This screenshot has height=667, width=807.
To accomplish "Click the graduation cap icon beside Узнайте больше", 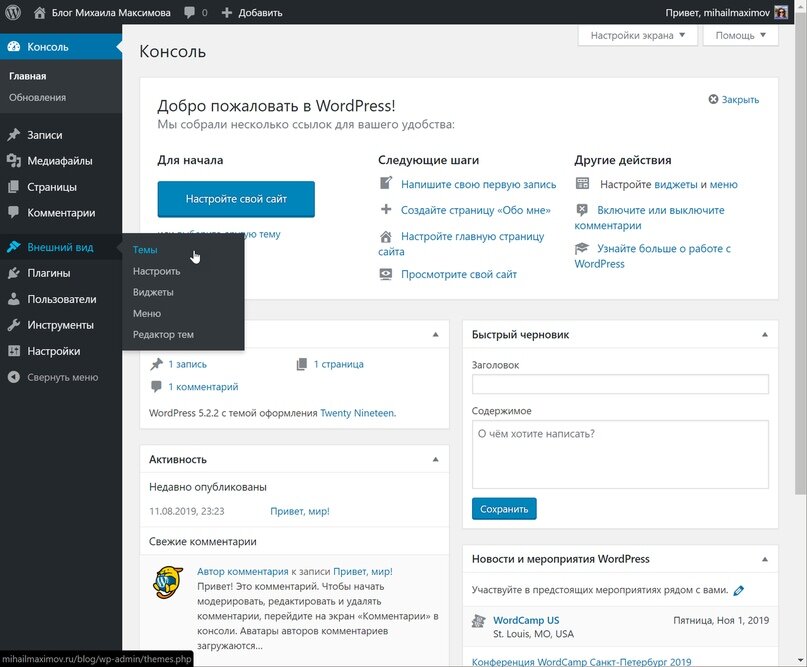I will (582, 248).
